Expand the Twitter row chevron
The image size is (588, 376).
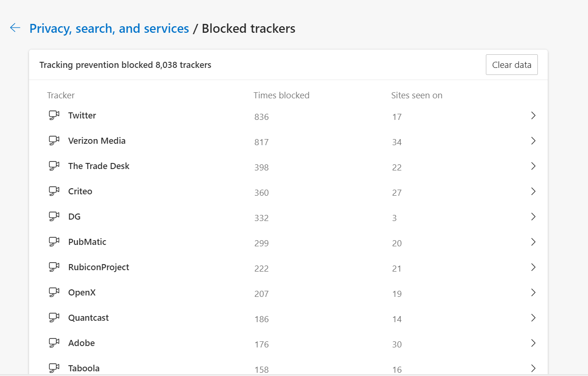[x=533, y=116]
